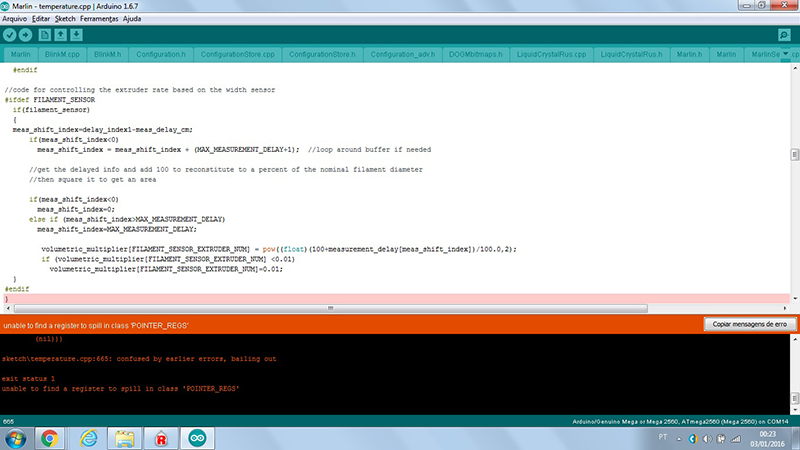Click the editor scroll-up arrow
The width and height of the screenshot is (800, 450).
[x=794, y=68]
